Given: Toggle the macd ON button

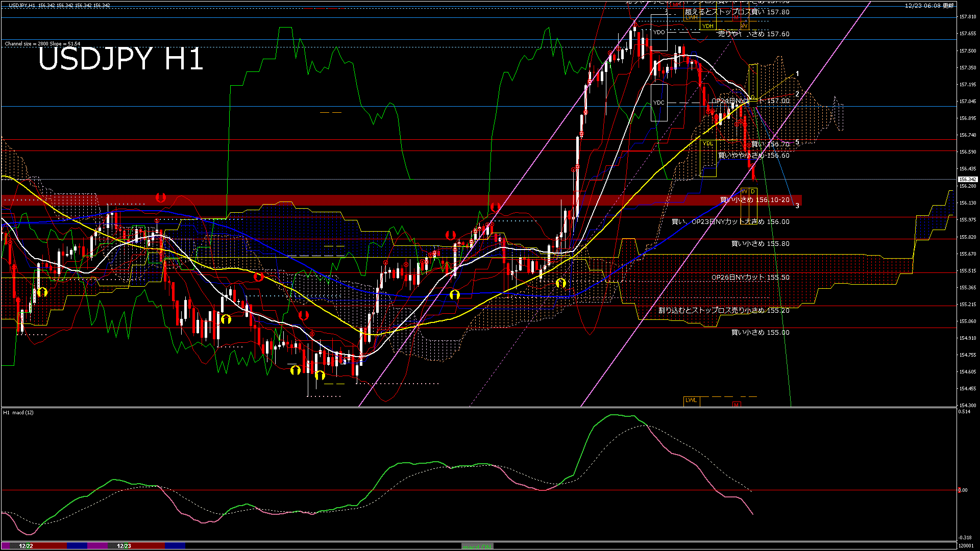Looking at the screenshot, I should 477,546.
